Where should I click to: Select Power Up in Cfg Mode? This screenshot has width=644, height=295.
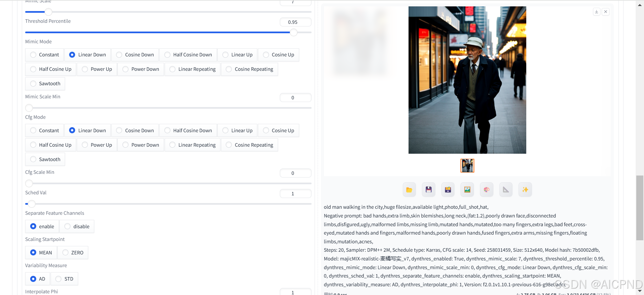(97, 145)
